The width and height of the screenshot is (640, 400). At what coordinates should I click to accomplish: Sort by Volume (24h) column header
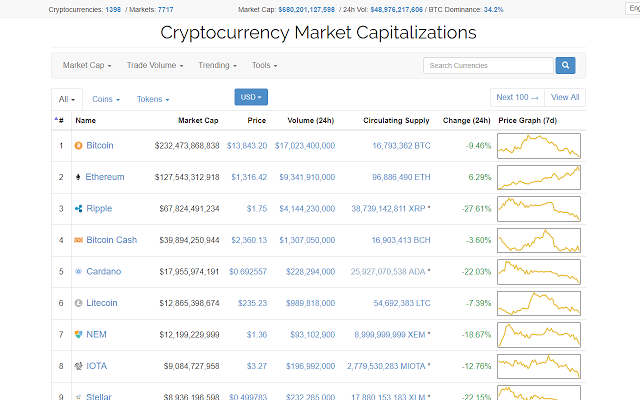(311, 120)
